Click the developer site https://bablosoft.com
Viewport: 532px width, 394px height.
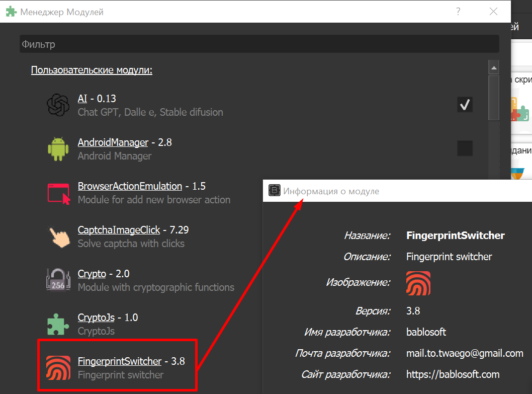[x=453, y=374]
